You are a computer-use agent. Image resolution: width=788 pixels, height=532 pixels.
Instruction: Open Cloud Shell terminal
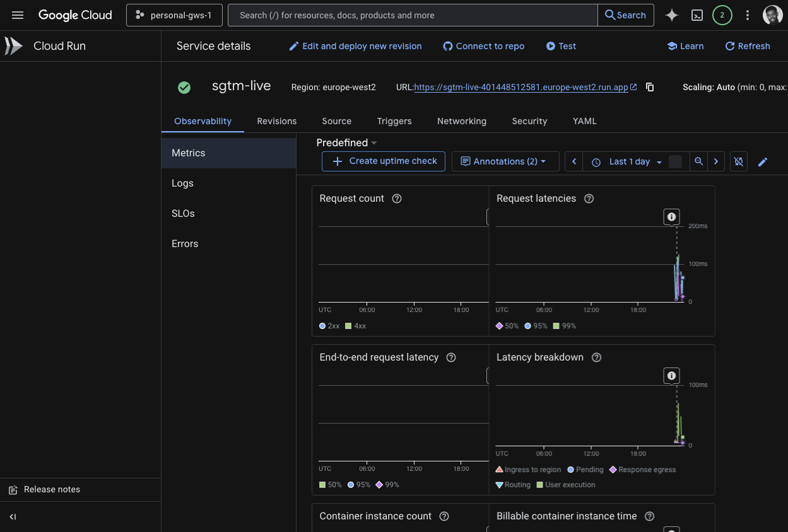tap(697, 14)
